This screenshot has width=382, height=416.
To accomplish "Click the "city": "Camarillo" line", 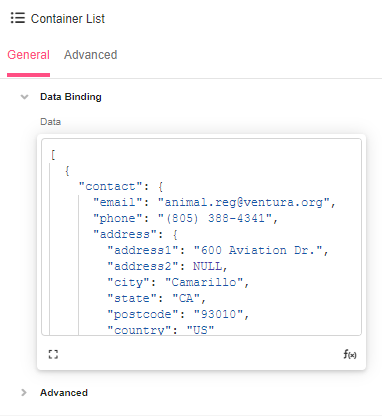I will click(x=178, y=282).
